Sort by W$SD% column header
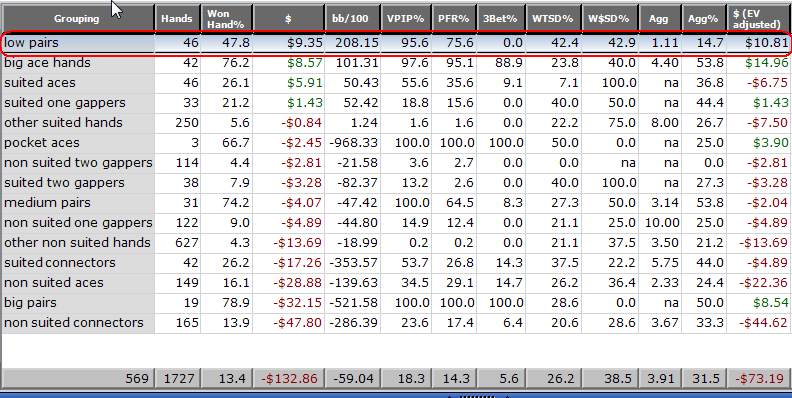The width and height of the screenshot is (792, 398). coord(610,19)
